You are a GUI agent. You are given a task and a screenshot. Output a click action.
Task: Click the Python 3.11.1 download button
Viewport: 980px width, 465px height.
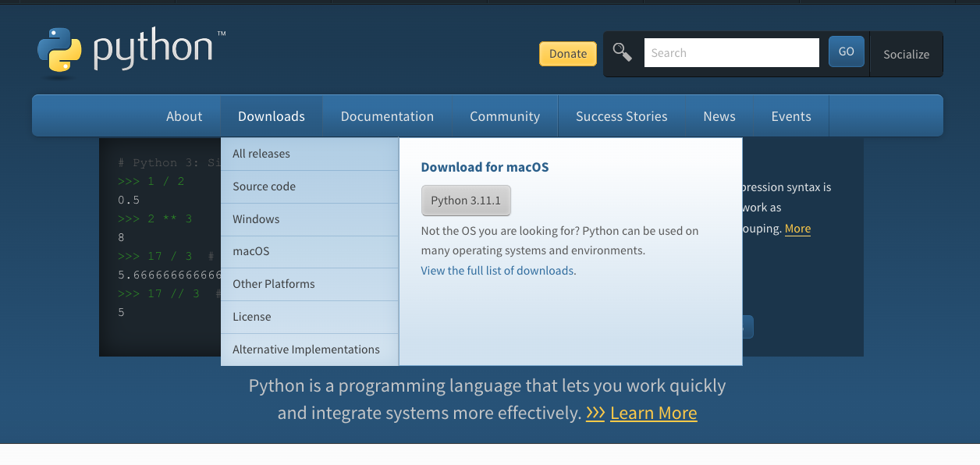coord(466,201)
